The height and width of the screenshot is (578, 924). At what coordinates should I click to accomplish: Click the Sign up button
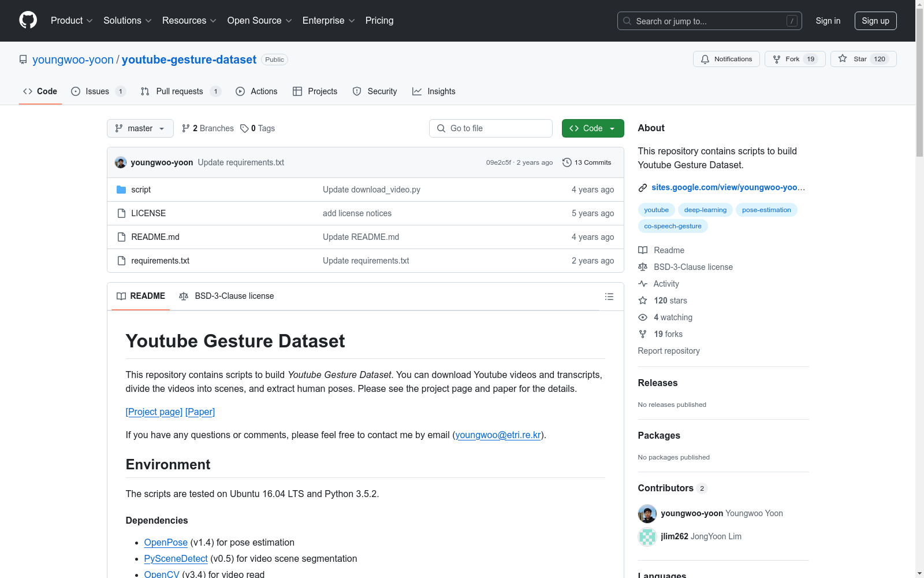pyautogui.click(x=875, y=21)
